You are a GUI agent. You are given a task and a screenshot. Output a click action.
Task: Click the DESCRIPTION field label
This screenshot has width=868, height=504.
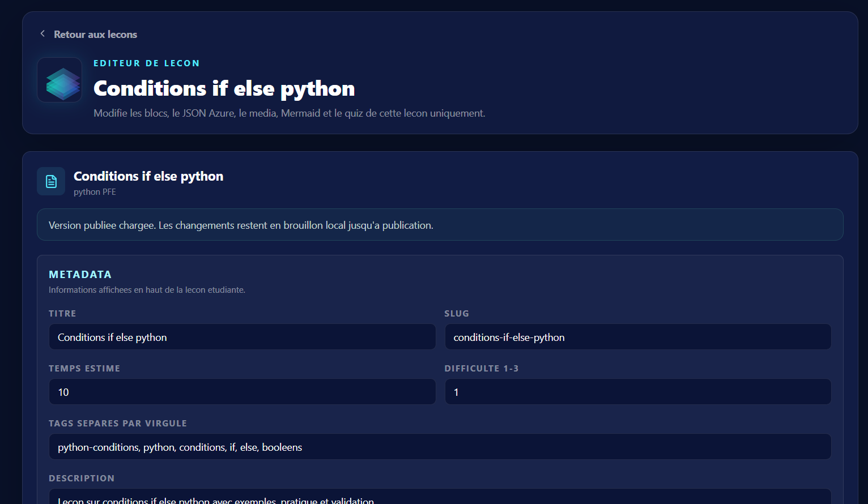pos(82,479)
